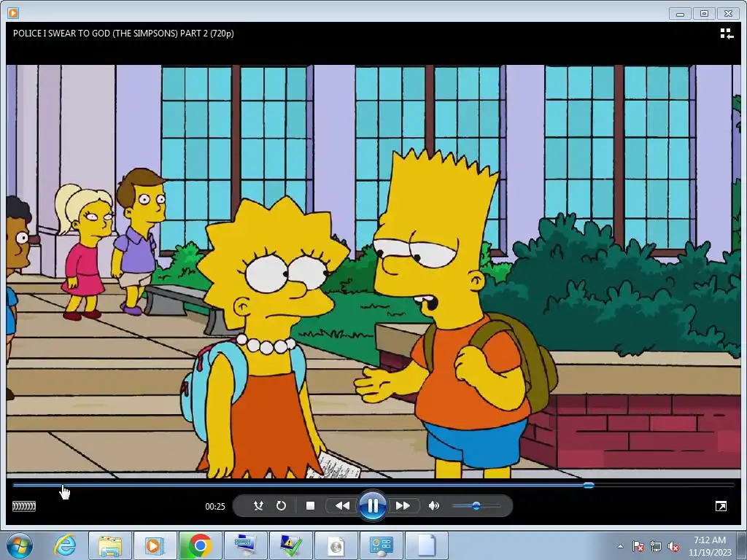Screen dimensions: 747x560
Task: Open the disc image taskbar application
Action: (x=336, y=545)
